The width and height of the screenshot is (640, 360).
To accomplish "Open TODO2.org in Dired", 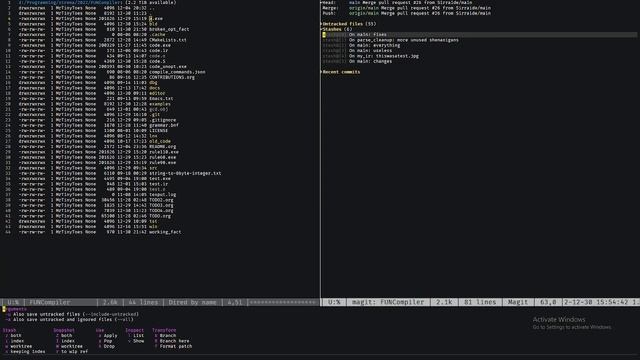I will click(x=161, y=200).
